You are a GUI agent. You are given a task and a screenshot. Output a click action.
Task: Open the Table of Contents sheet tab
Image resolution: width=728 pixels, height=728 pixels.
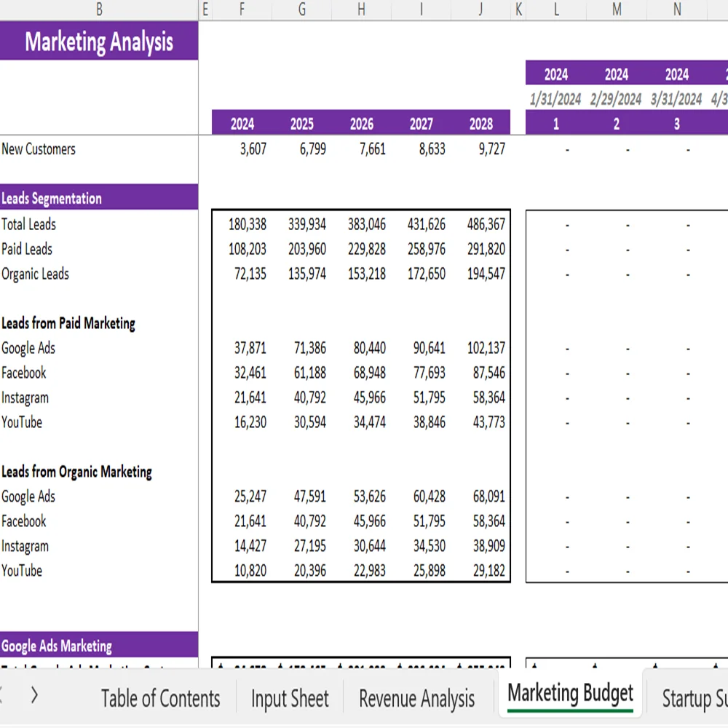point(160,699)
